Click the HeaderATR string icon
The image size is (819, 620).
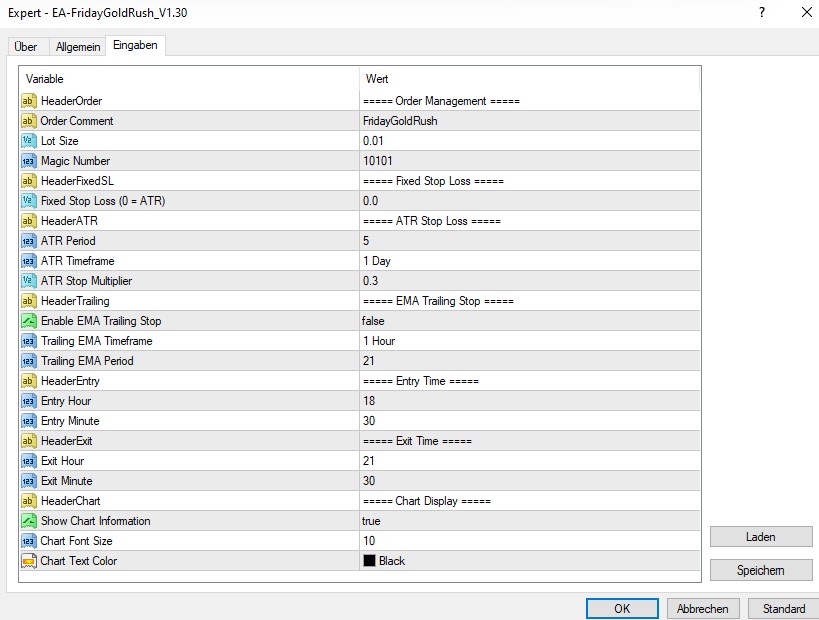click(28, 221)
